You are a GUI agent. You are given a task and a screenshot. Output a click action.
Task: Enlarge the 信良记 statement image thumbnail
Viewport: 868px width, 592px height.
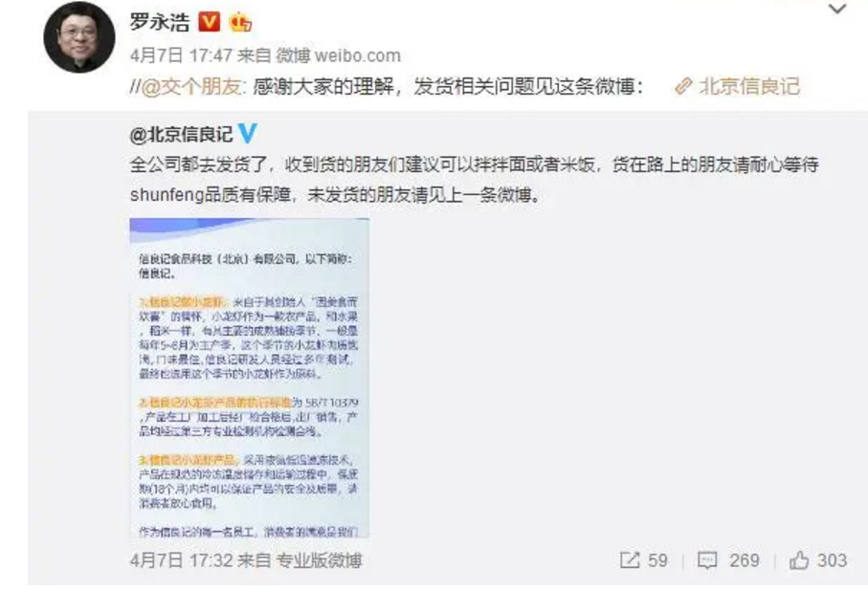pos(250,378)
